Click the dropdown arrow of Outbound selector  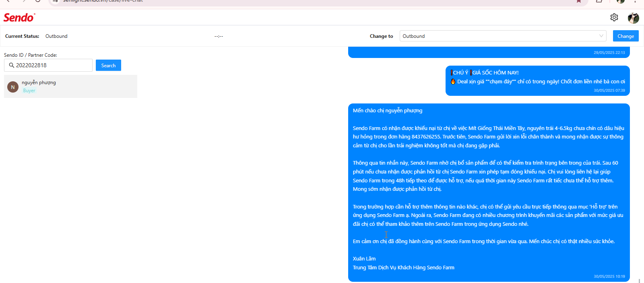coord(601,36)
